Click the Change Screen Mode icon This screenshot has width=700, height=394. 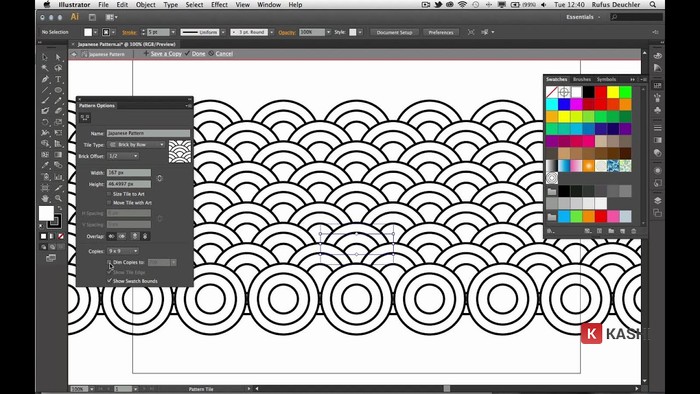tap(51, 258)
